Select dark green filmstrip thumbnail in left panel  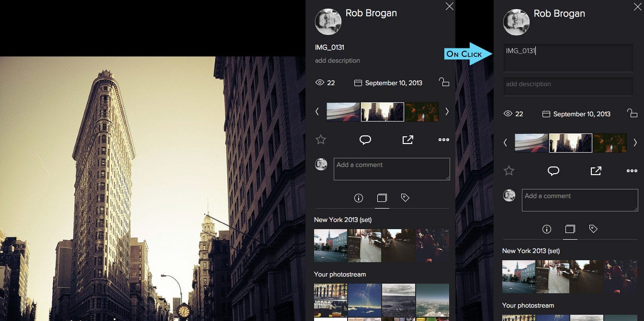[x=422, y=111]
